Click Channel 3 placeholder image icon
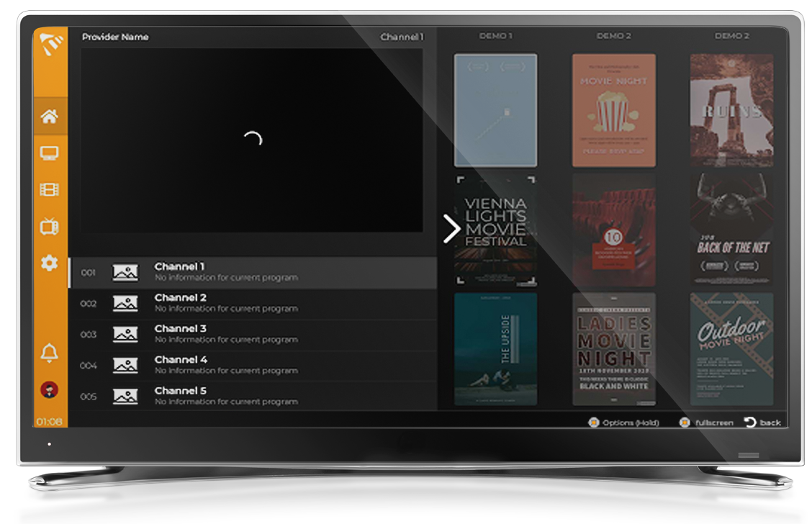Viewport: 812px width, 524px height. (x=125, y=335)
